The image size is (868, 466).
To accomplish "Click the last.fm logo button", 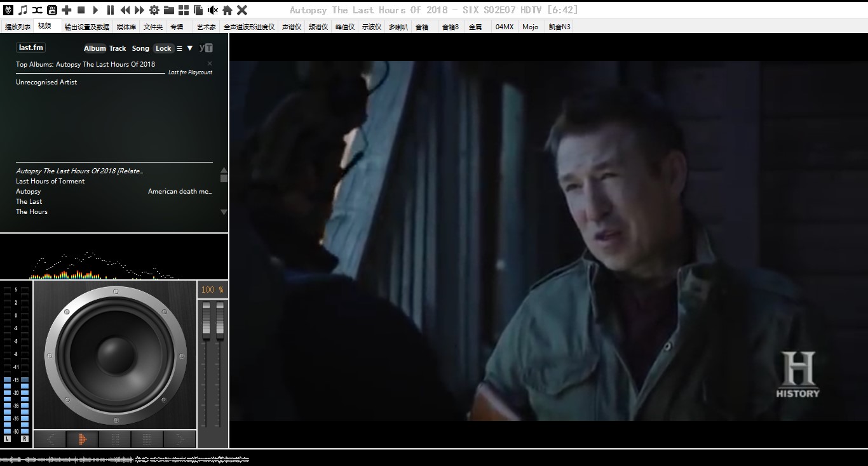I will [31, 48].
